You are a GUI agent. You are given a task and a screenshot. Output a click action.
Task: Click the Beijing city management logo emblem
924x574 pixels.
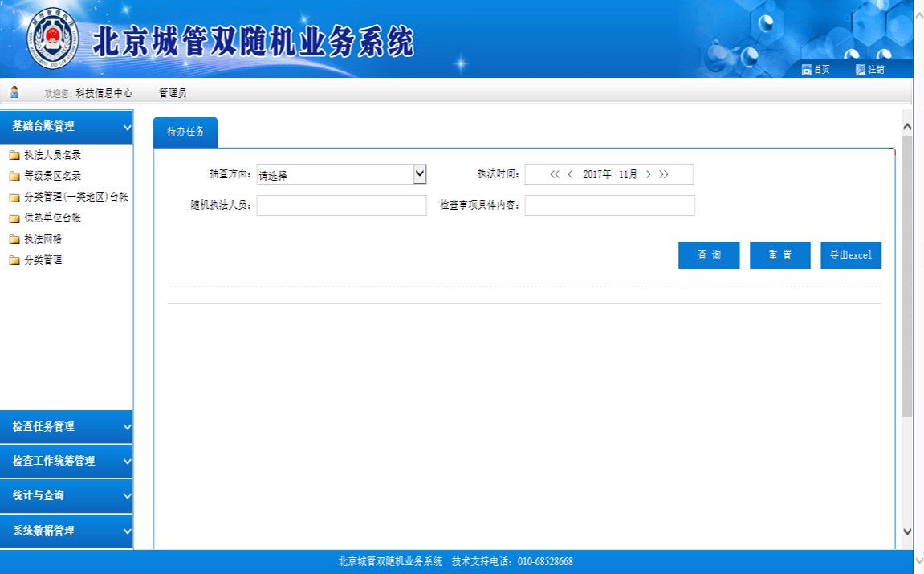(x=53, y=39)
